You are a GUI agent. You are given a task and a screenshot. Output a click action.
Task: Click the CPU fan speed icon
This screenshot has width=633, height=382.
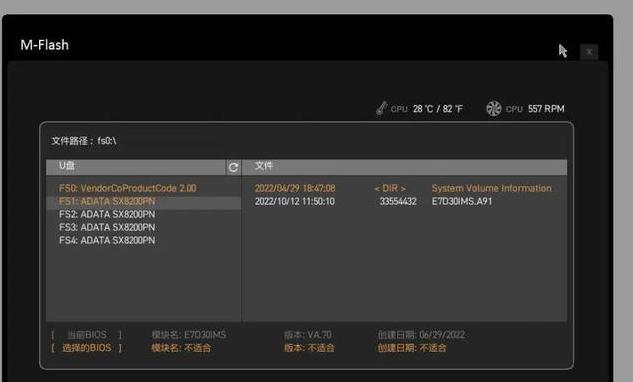tap(493, 108)
